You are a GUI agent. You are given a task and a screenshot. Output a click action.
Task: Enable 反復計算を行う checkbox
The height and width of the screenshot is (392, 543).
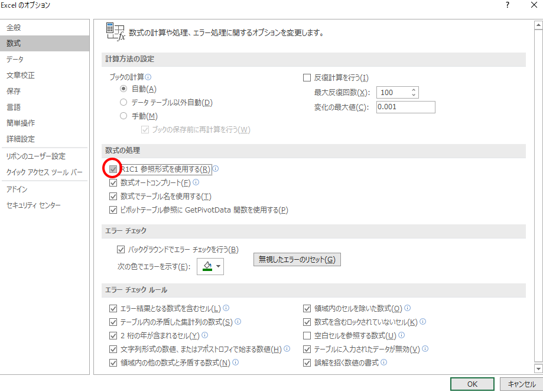(307, 77)
